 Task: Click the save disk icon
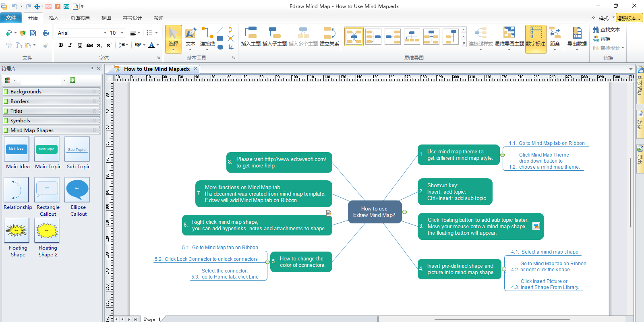pos(33,33)
